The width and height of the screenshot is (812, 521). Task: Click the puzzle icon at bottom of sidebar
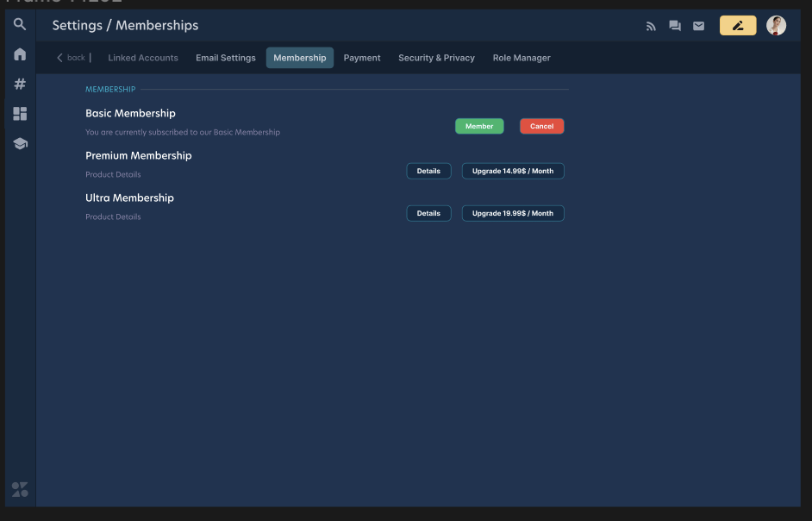pyautogui.click(x=19, y=489)
